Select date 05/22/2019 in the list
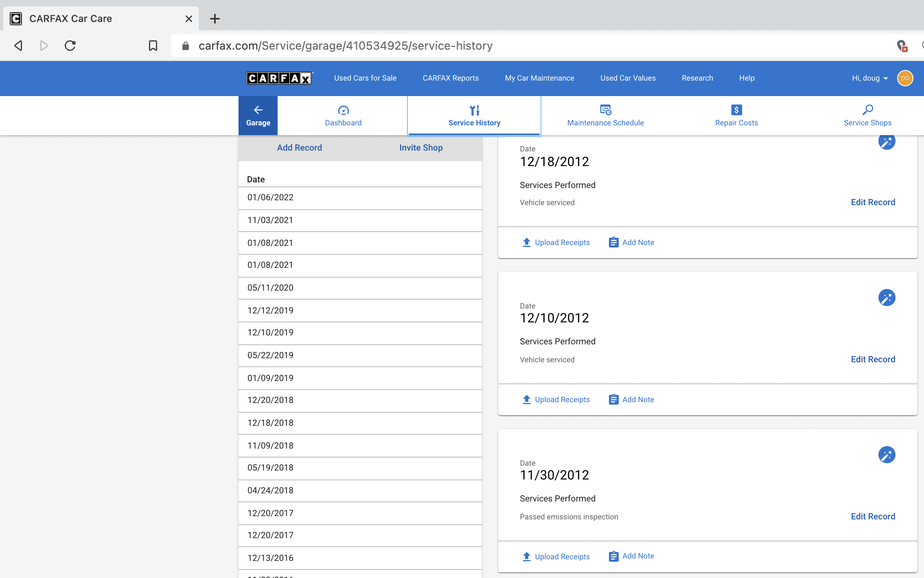Viewport: 924px width, 578px height. click(x=360, y=356)
